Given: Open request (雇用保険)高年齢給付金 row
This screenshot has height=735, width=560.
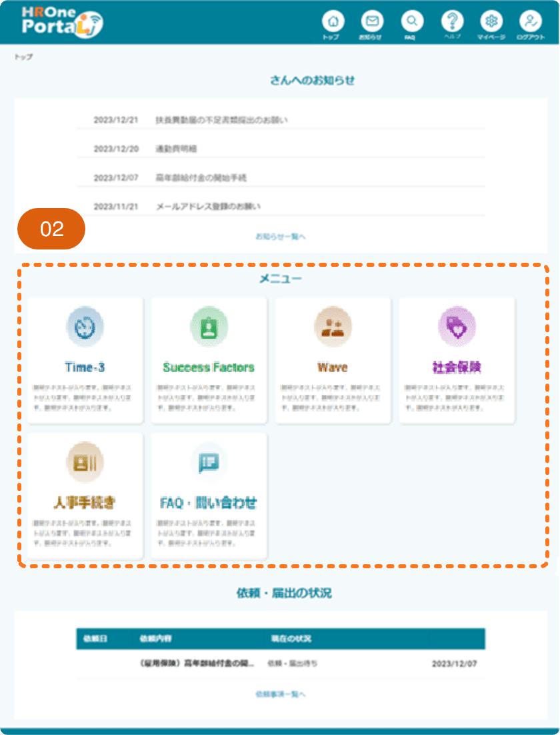Looking at the screenshot, I should [197, 663].
